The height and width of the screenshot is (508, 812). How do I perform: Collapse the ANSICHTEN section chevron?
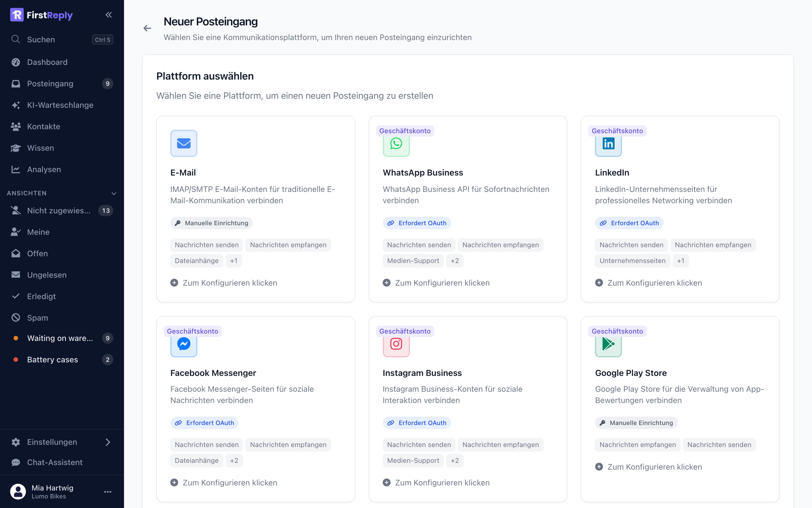(114, 194)
